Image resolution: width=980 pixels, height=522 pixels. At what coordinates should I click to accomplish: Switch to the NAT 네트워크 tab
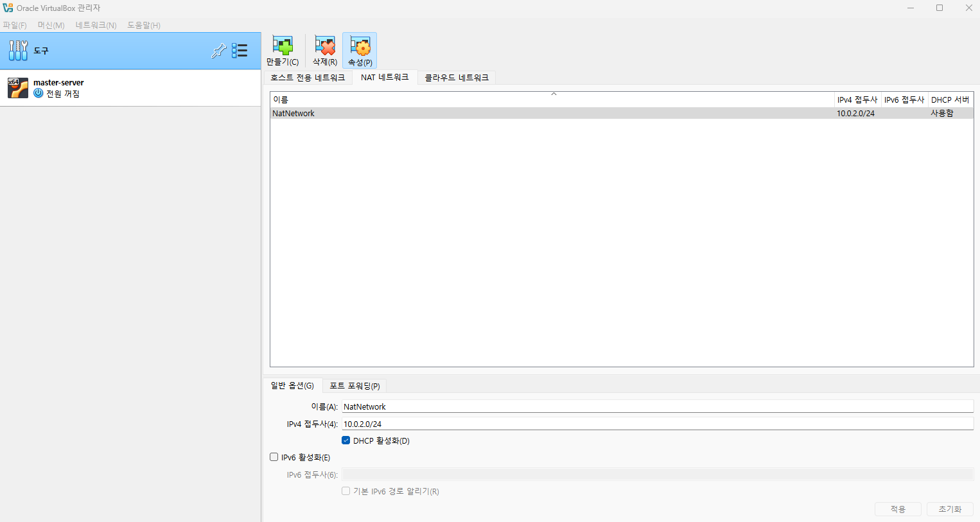point(385,77)
